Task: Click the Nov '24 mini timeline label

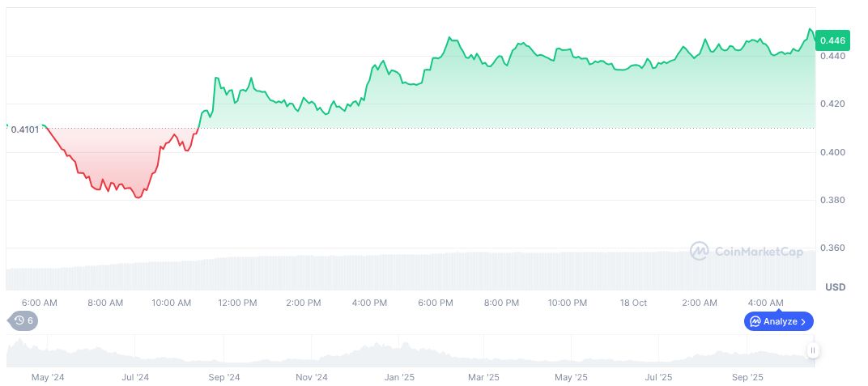Action: tap(311, 377)
